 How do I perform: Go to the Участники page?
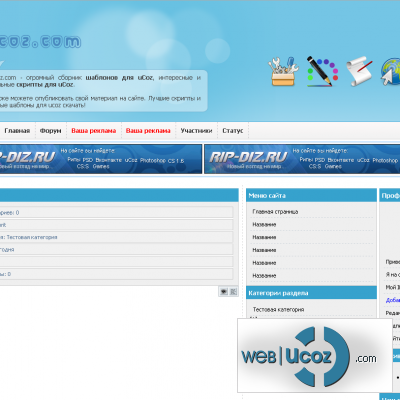pyautogui.click(x=196, y=131)
